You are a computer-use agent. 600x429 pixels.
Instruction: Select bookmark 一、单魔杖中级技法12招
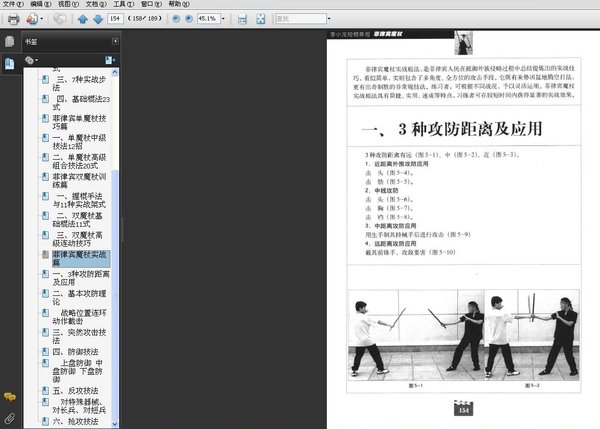coord(79,142)
